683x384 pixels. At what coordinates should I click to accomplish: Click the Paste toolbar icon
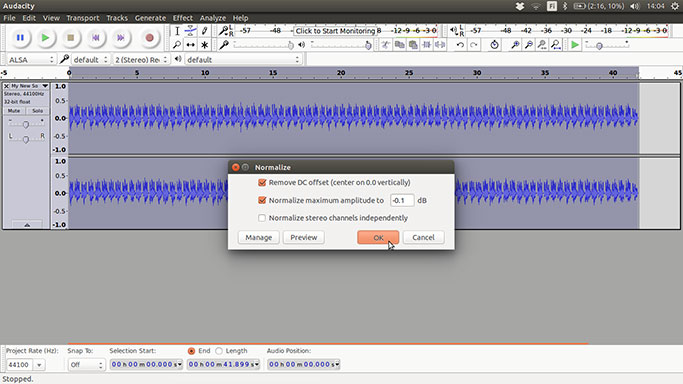(x=413, y=45)
